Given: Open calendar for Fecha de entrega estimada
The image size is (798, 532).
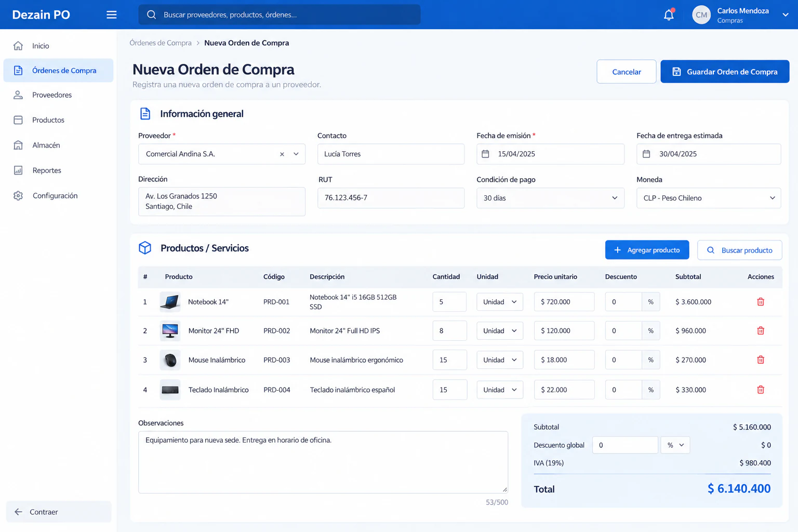Looking at the screenshot, I should click(x=646, y=154).
